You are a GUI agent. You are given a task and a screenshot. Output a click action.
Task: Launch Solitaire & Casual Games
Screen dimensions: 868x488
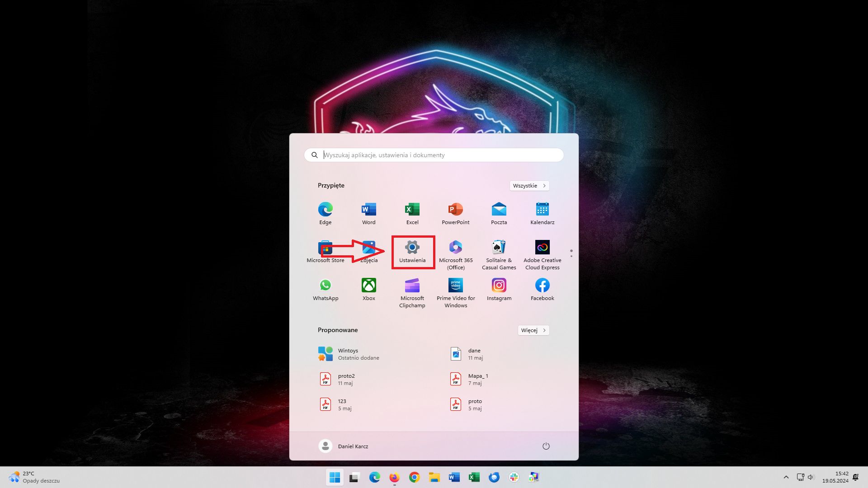(499, 248)
